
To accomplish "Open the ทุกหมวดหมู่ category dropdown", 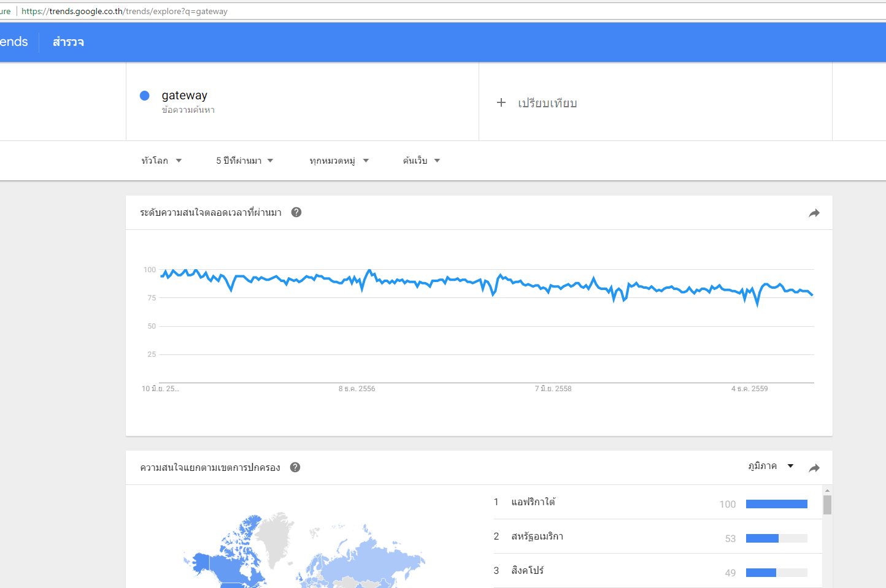I will 339,161.
